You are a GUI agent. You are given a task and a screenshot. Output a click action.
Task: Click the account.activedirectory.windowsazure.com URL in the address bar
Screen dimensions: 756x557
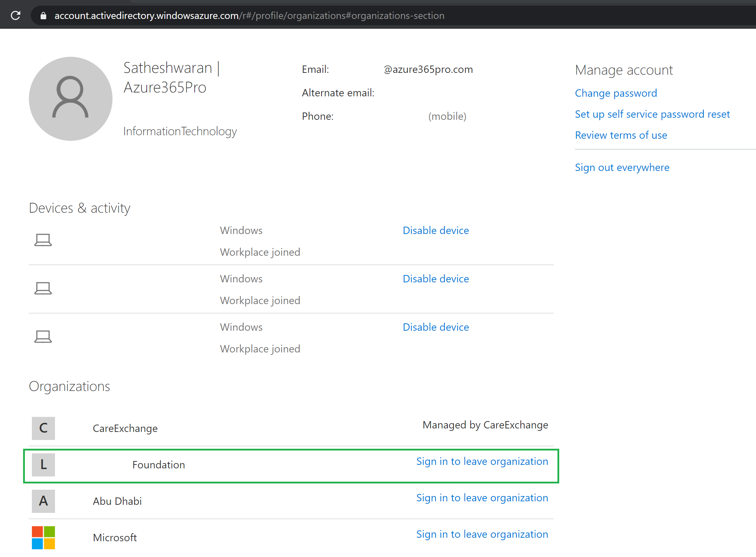coord(249,15)
